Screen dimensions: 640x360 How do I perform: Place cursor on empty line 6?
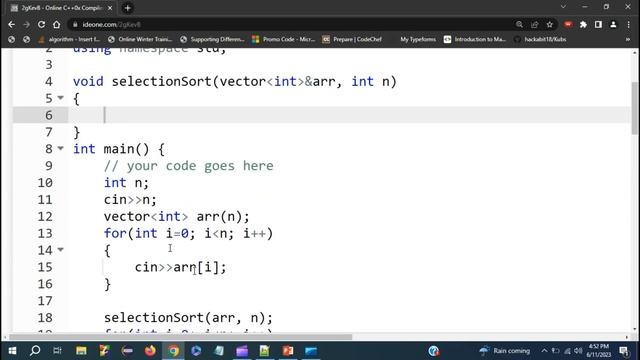[349, 115]
